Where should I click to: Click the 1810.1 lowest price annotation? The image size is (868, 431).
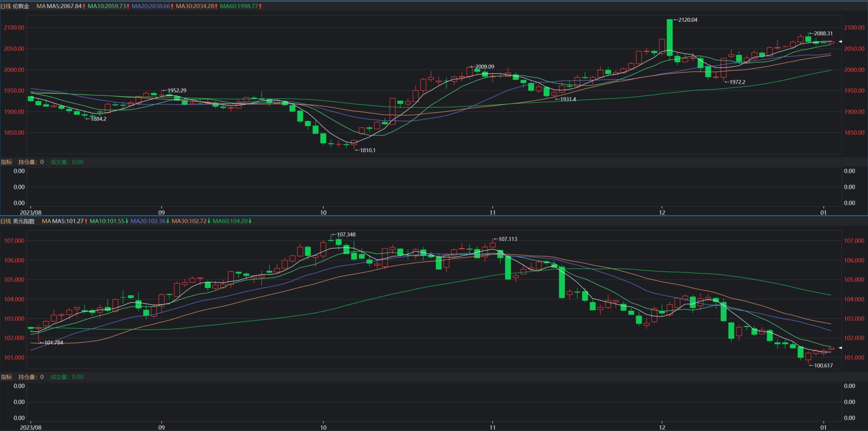pos(365,150)
